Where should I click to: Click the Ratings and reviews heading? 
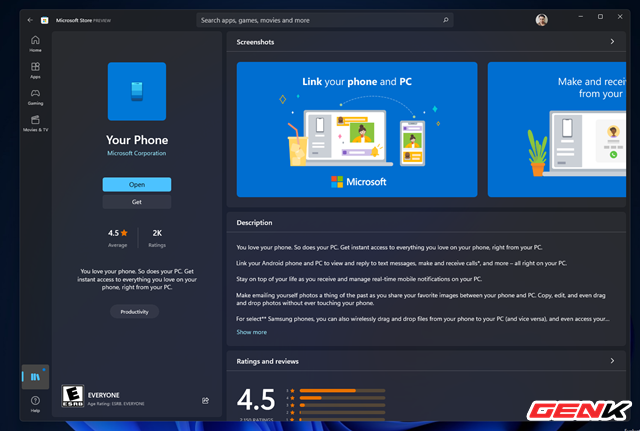point(267,361)
